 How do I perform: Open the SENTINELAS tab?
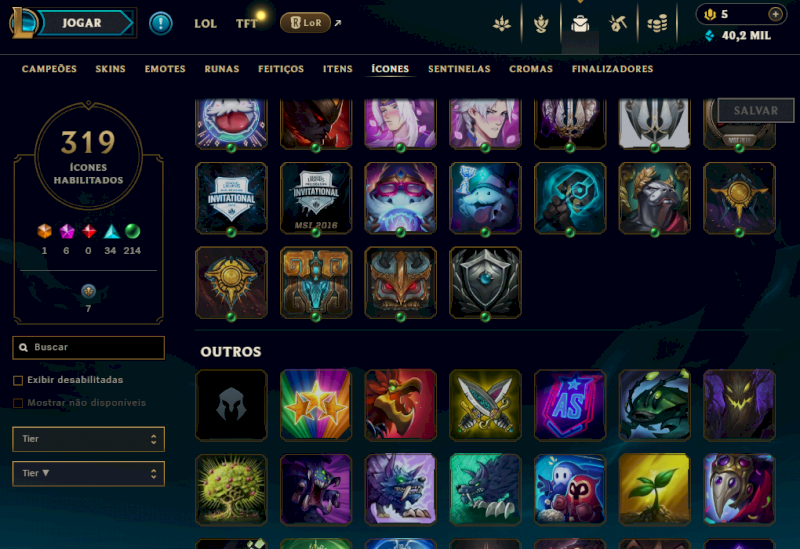pyautogui.click(x=459, y=69)
